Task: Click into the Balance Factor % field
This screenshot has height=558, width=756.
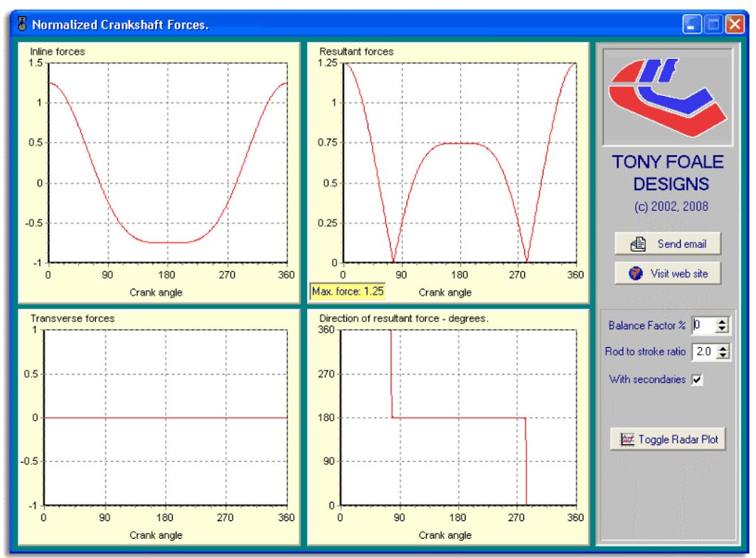Action: tap(702, 325)
